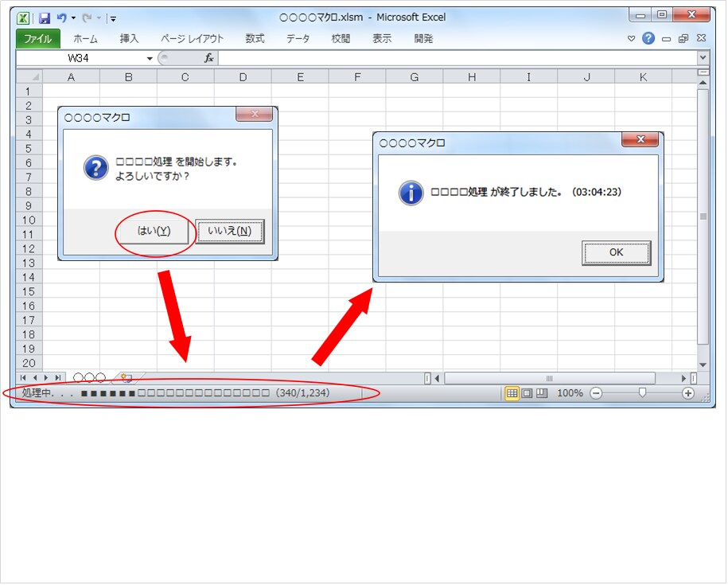Go to next sheet tab navigation arrow
This screenshot has width=728, height=585.
coord(46,378)
